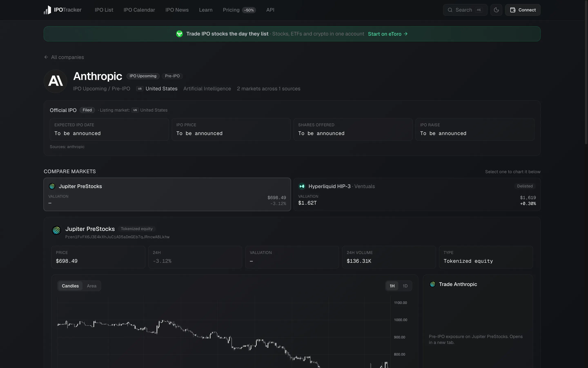Set chart interval to 1D
The image size is (588, 368).
405,286
